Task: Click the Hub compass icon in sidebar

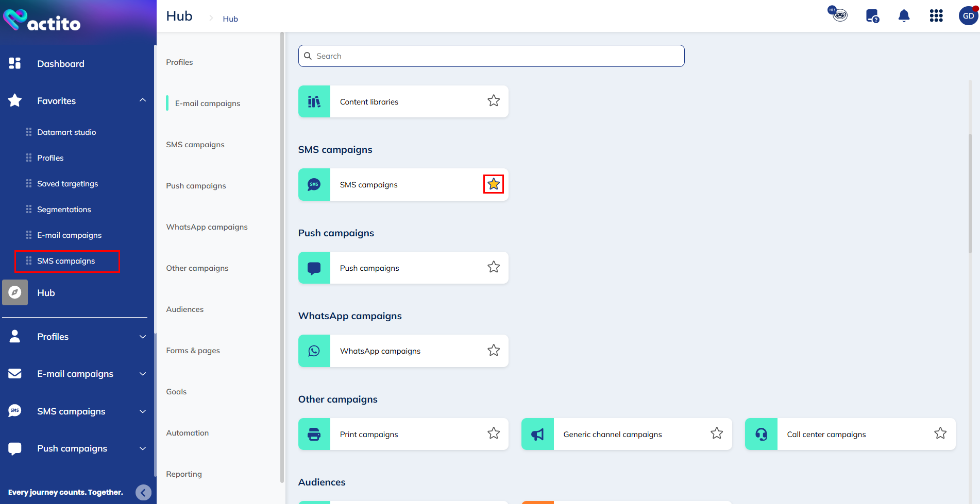Action: click(14, 292)
